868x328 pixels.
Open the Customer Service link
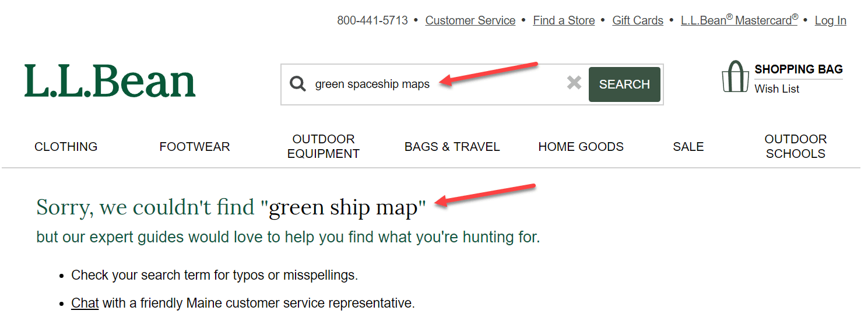click(x=470, y=20)
